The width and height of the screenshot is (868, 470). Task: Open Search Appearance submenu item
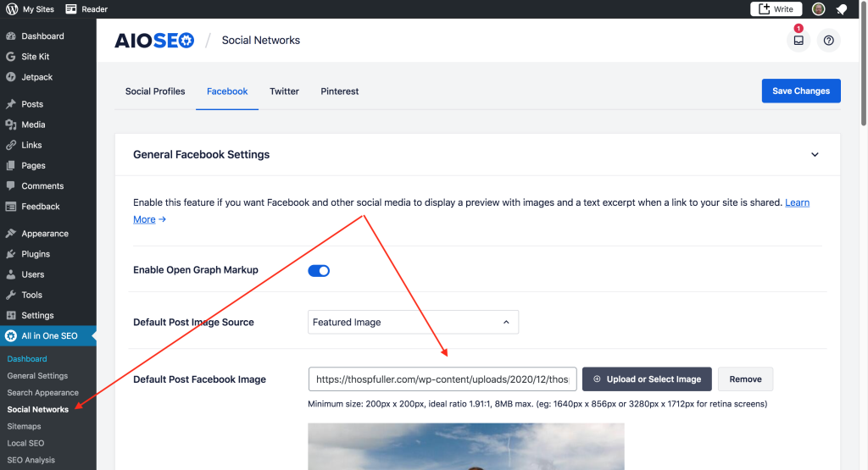pyautogui.click(x=42, y=393)
